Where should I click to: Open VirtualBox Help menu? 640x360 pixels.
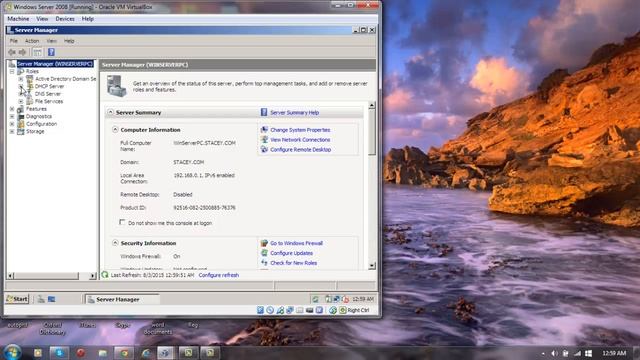click(x=87, y=19)
